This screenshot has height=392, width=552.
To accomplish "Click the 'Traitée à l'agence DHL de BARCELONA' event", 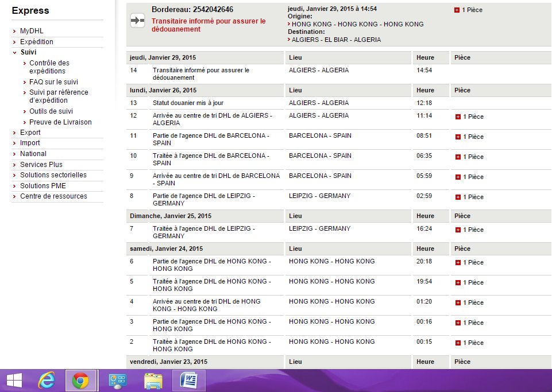I will click(x=211, y=159).
